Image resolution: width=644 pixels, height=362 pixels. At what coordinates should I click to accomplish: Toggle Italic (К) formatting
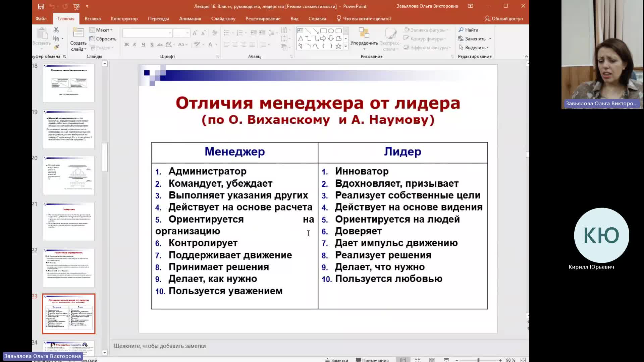coord(135,44)
